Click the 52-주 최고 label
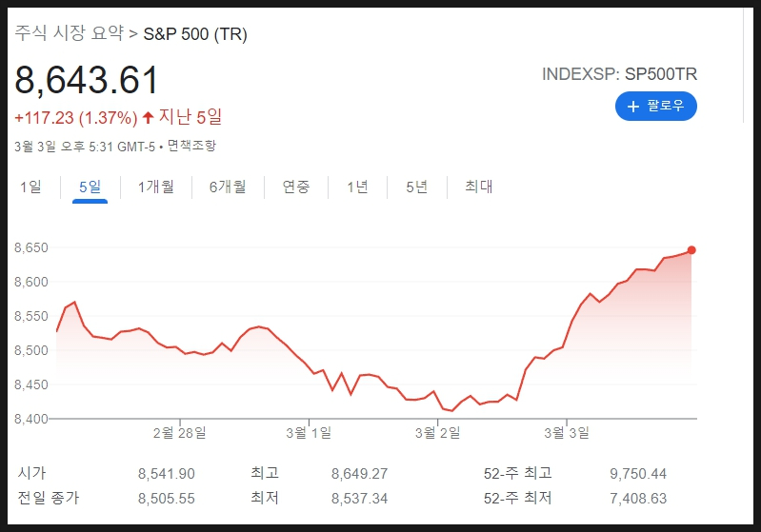Viewport: 761px width, 532px height. (x=518, y=473)
